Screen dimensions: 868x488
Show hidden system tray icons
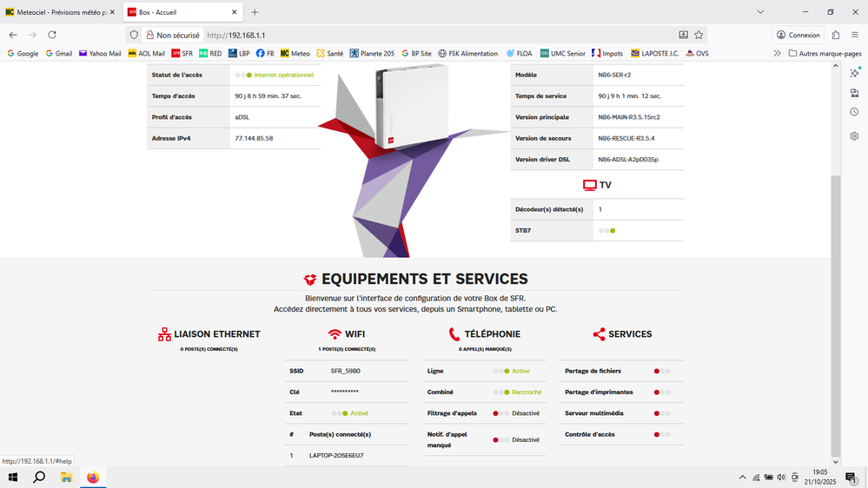(x=742, y=478)
